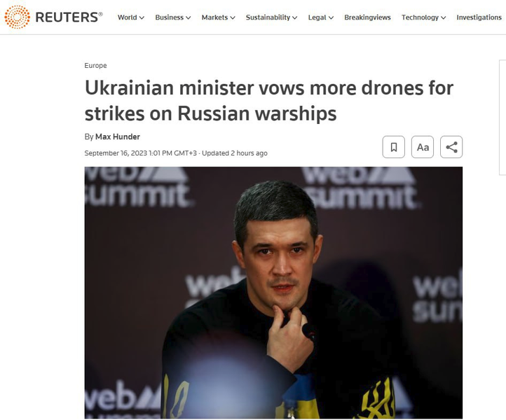This screenshot has width=506, height=420.
Task: Click the Reuters logo icon
Action: (x=17, y=17)
